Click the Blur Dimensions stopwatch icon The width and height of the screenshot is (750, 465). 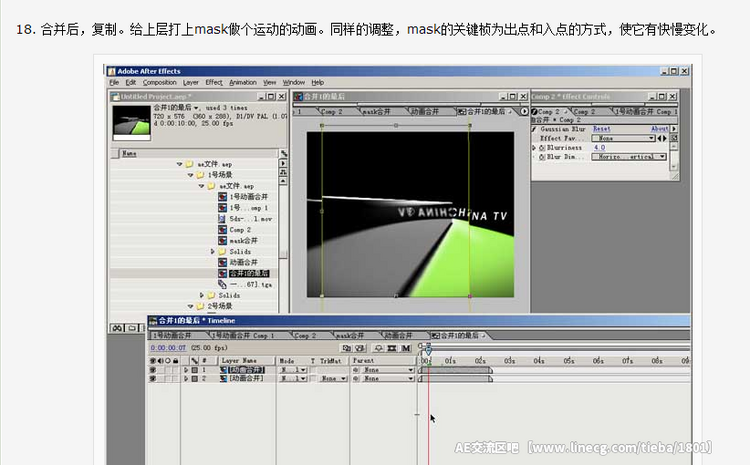click(x=542, y=157)
